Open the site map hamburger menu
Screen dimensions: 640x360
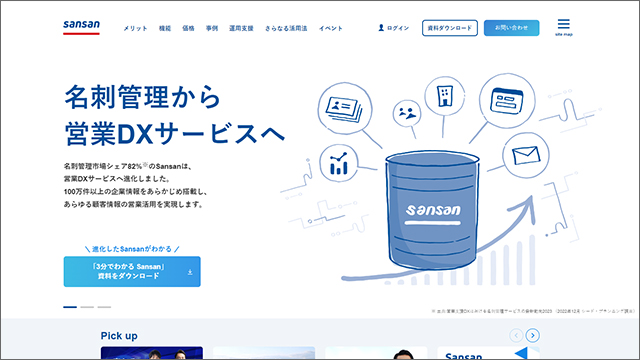pyautogui.click(x=564, y=27)
